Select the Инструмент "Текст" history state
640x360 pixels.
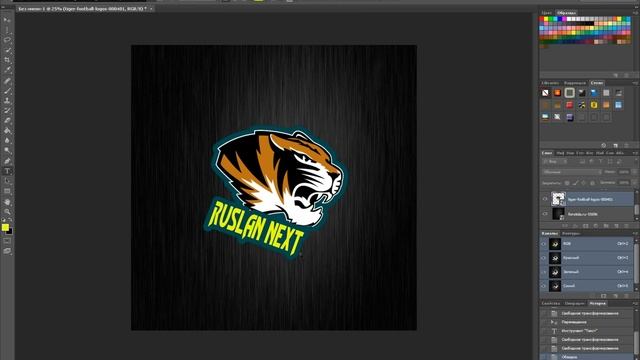586,331
